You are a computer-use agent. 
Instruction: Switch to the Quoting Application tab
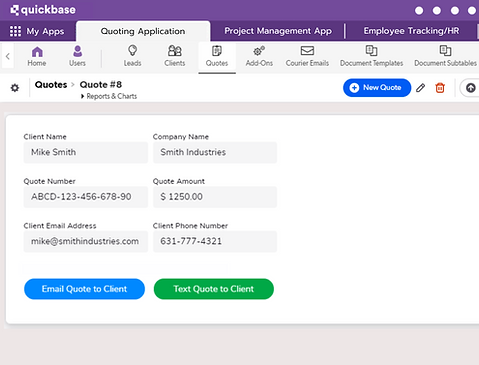click(143, 31)
